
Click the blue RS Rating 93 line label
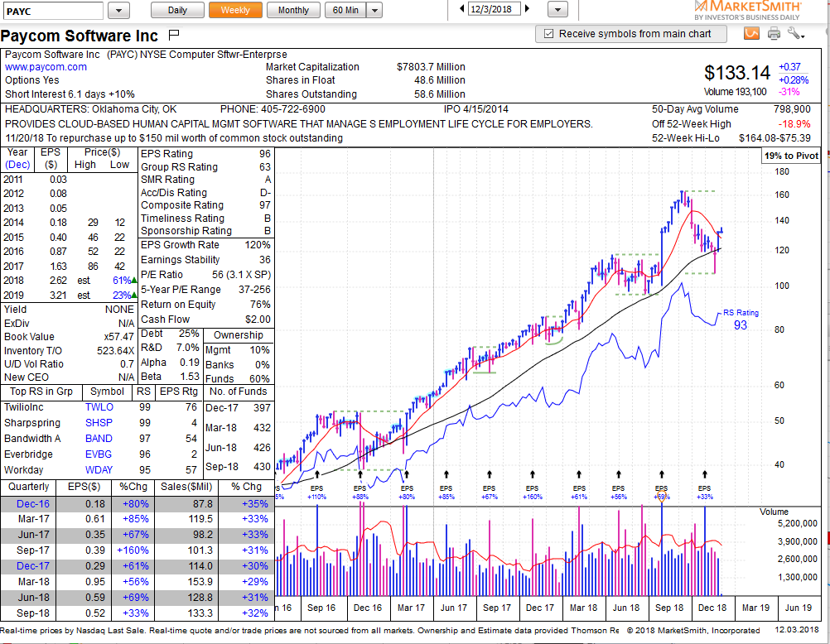click(741, 320)
